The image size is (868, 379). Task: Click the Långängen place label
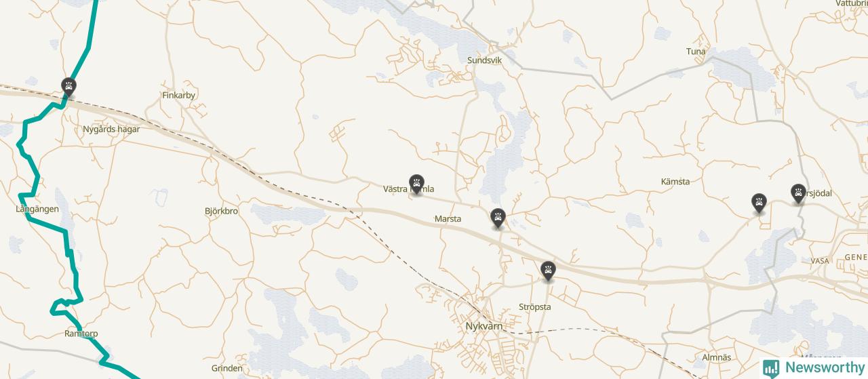37,209
